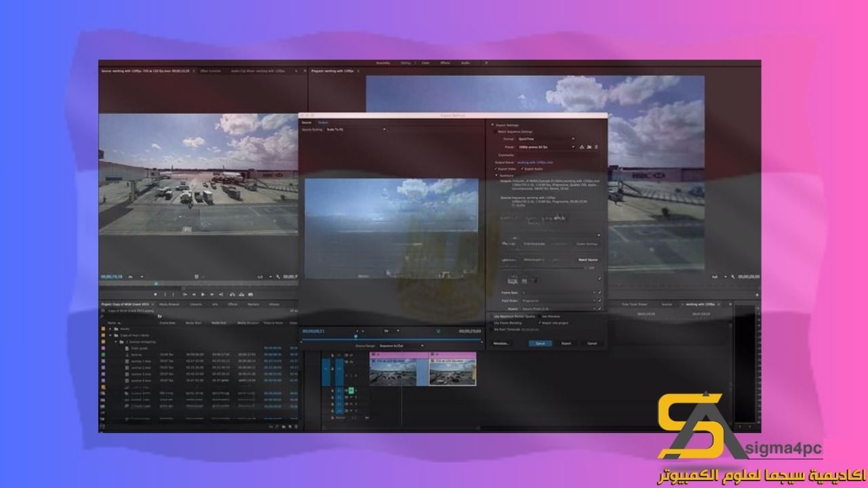Click the output name link working with 120fps.mov
The image size is (868, 488).
click(535, 163)
